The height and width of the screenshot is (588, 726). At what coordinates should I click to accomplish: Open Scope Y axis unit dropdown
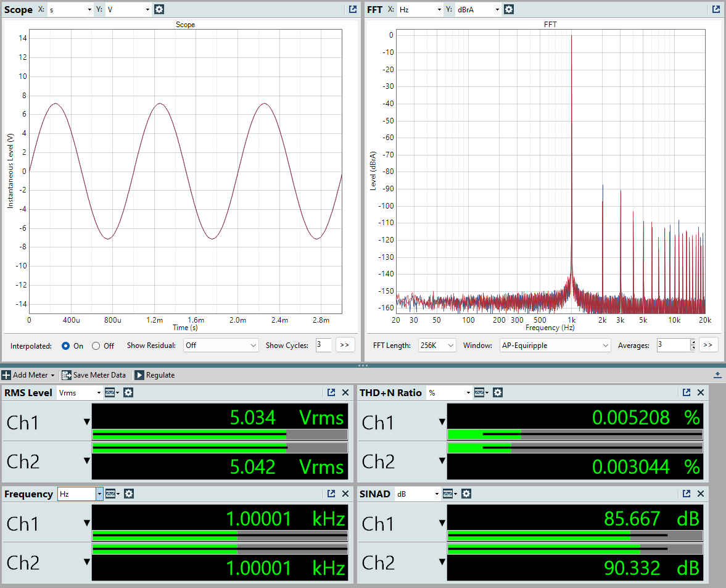coord(128,9)
